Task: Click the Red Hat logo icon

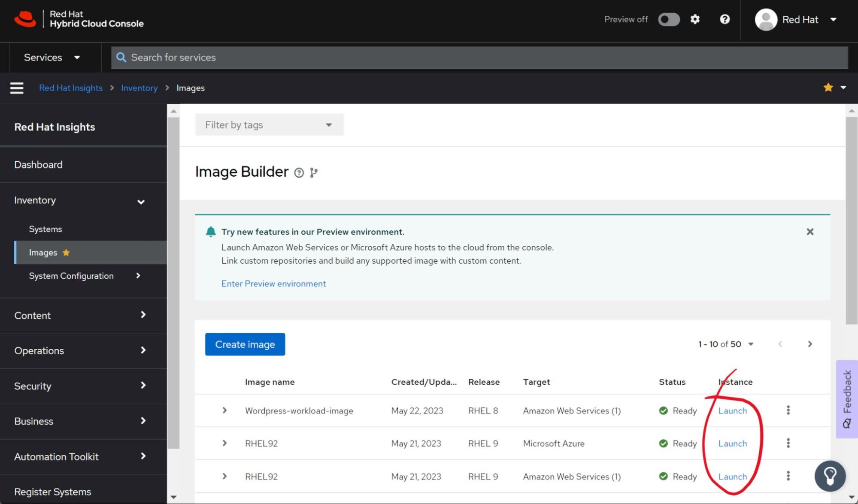Action: 25,19
